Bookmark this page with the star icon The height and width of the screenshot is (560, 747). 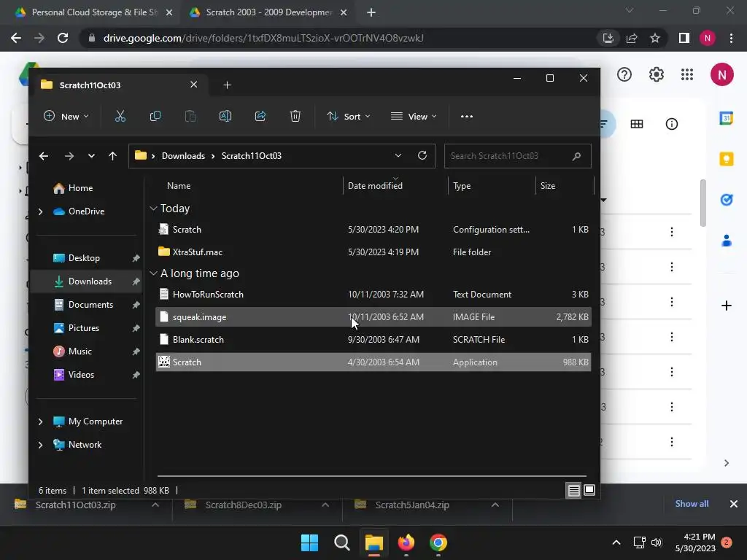[655, 38]
